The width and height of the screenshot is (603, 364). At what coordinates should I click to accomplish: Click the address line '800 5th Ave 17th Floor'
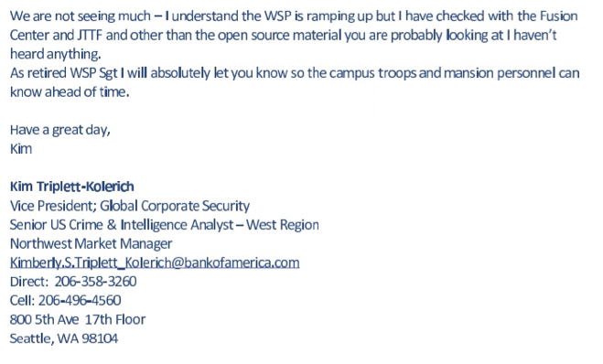[x=78, y=319]
